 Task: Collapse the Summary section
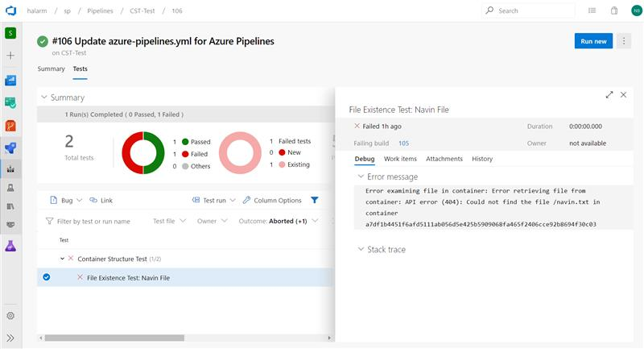pyautogui.click(x=43, y=98)
